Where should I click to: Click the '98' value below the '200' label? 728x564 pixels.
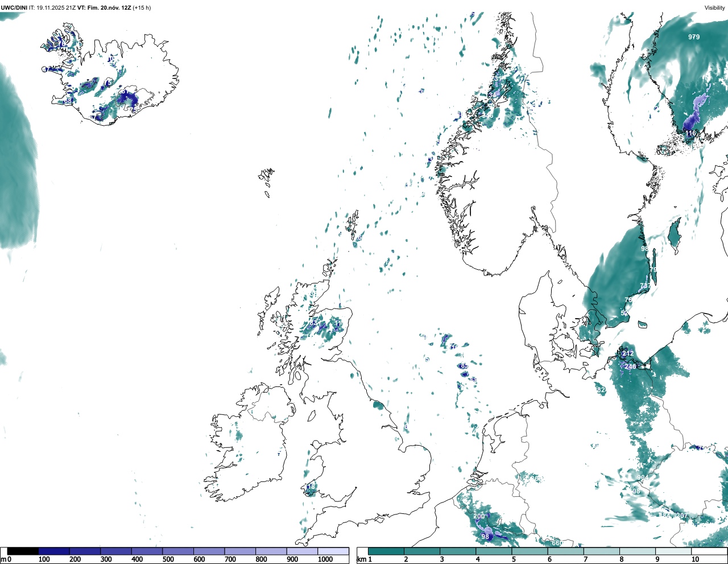485,537
